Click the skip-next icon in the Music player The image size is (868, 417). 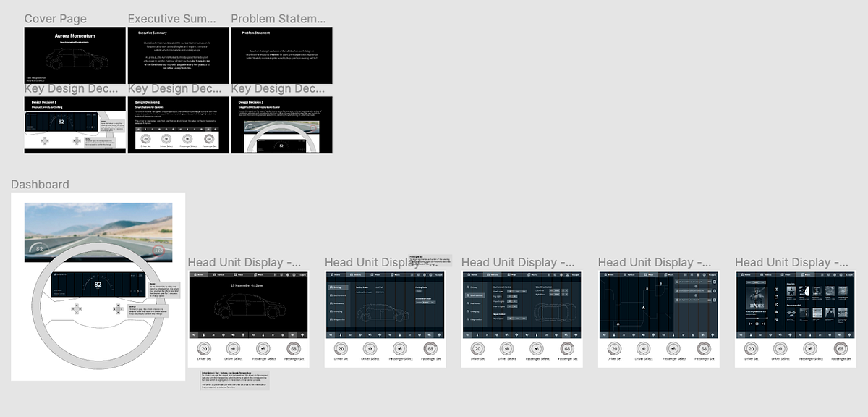point(762,324)
